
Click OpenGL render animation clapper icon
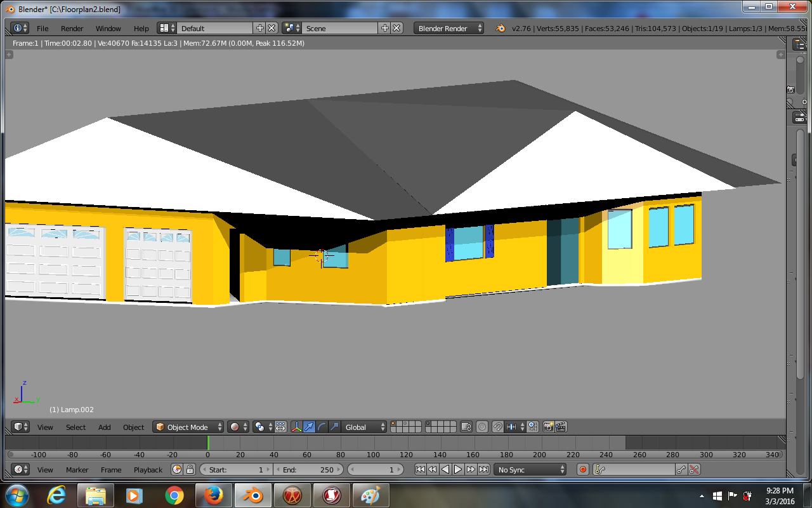[561, 427]
